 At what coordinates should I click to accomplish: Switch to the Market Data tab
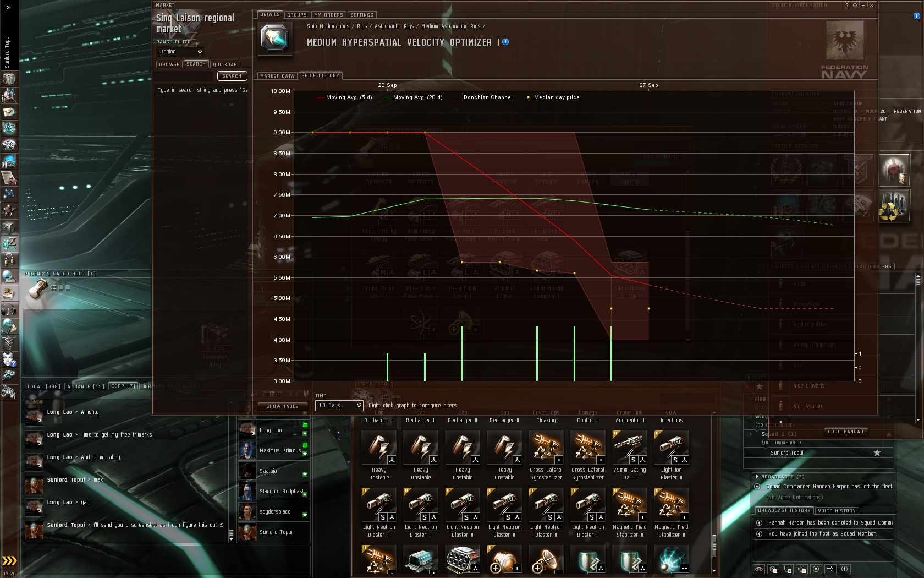click(277, 76)
